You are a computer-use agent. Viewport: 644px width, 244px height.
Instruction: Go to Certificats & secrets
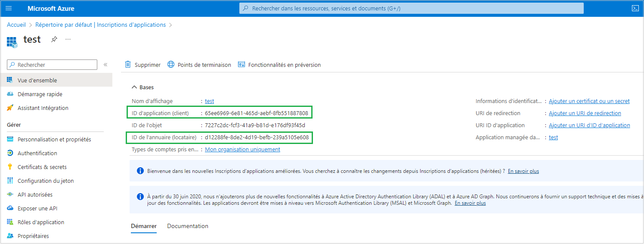tap(42, 167)
